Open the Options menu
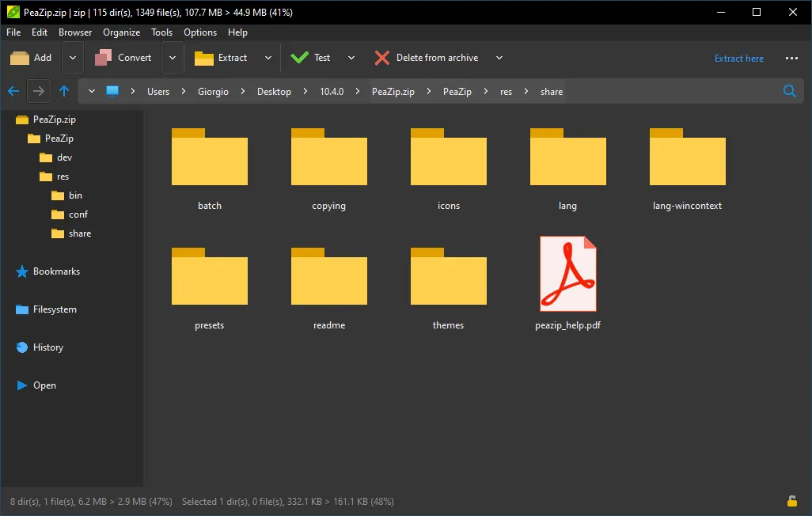 (199, 32)
